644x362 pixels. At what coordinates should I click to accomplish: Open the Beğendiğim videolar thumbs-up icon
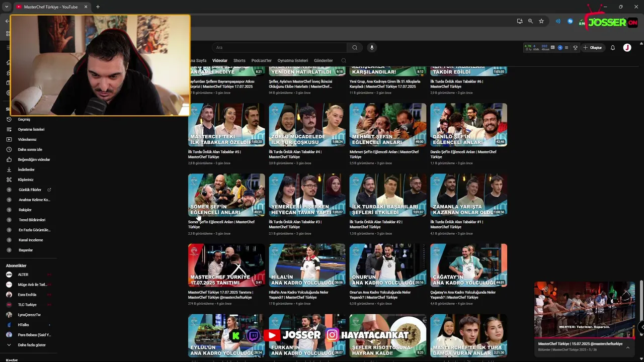(9, 159)
